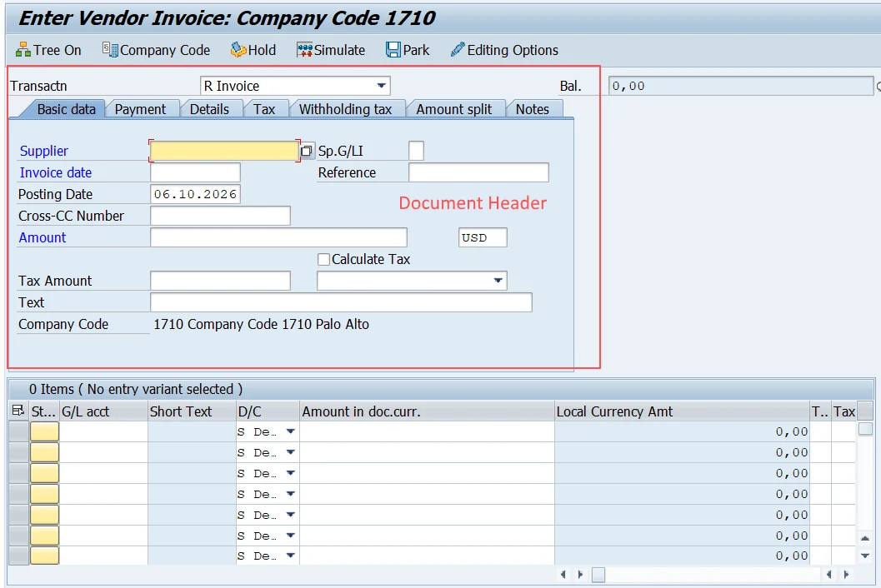The width and height of the screenshot is (881, 588).
Task: Click the USD currency field
Action: click(483, 237)
